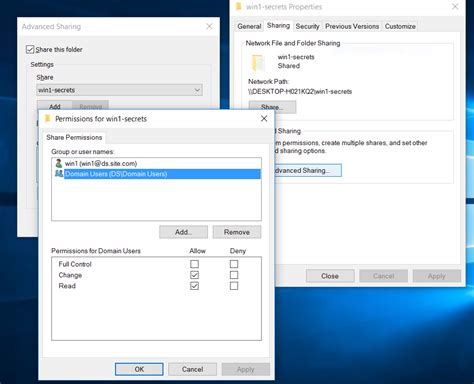Check Deny for Read permission
474x384 pixels.
[234, 286]
